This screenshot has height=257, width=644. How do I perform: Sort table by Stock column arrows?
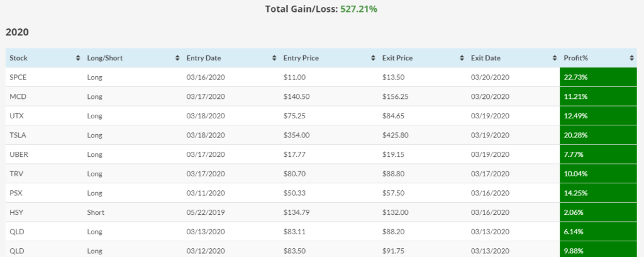tap(78, 59)
